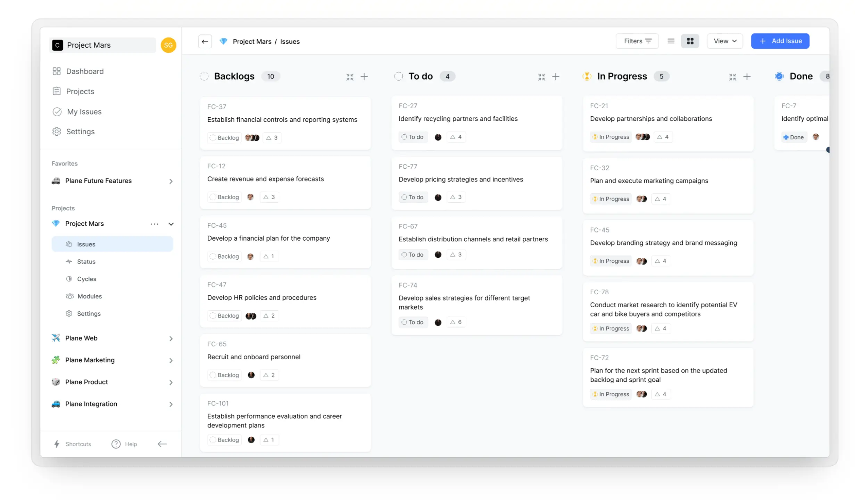This screenshot has width=855, height=504.
Task: Collapse the left sidebar
Action: coord(162,444)
